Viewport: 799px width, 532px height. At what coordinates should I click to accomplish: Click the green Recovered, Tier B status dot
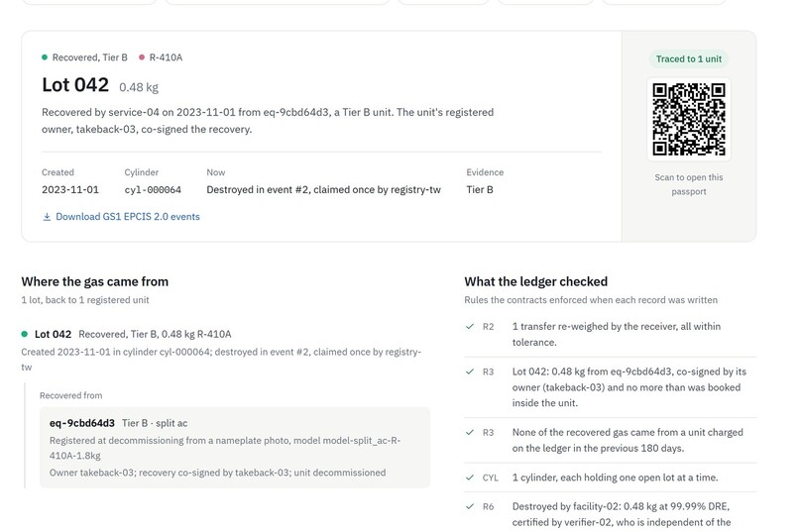coord(45,57)
